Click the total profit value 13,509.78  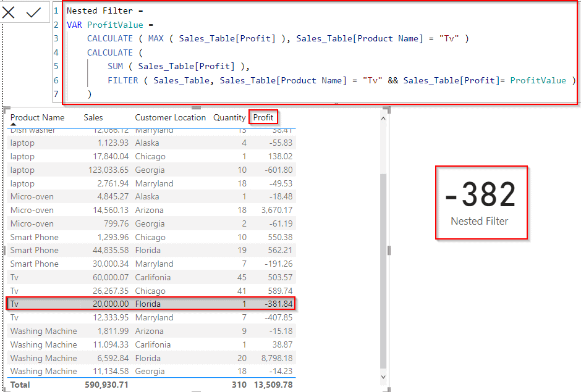pos(273,385)
